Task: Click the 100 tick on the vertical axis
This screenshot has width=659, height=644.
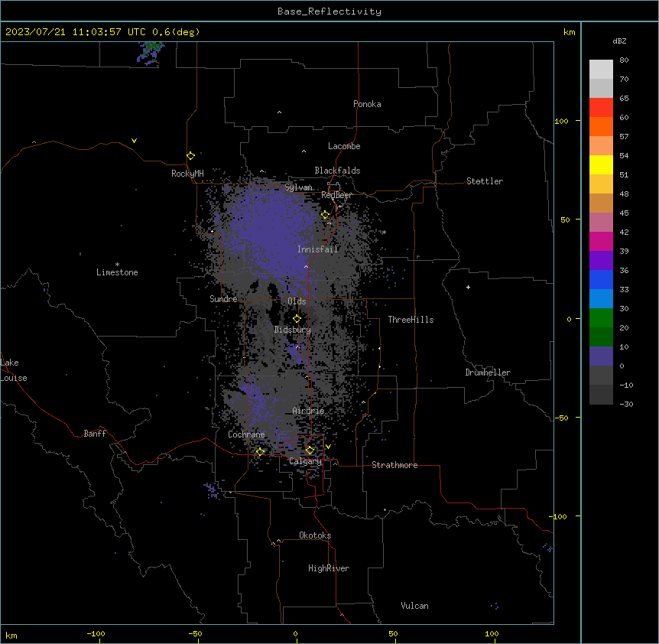Action: [561, 121]
